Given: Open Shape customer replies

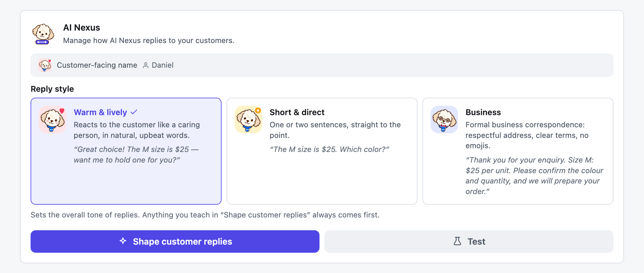Looking at the screenshot, I should click(x=175, y=241).
